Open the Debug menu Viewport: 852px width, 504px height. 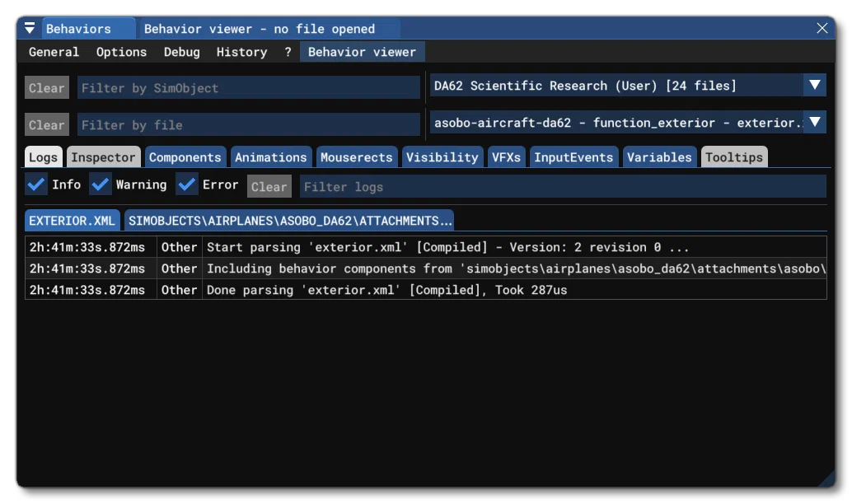[x=181, y=52]
